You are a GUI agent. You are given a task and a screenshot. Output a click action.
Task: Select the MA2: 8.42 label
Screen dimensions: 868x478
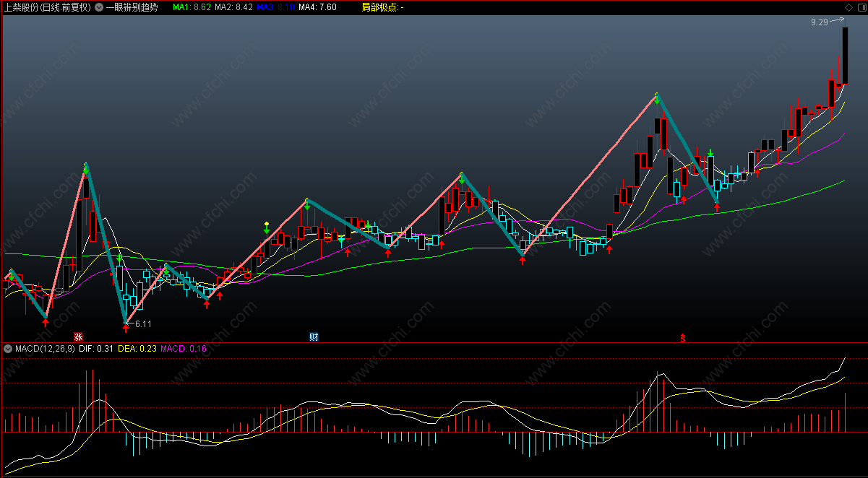click(234, 7)
